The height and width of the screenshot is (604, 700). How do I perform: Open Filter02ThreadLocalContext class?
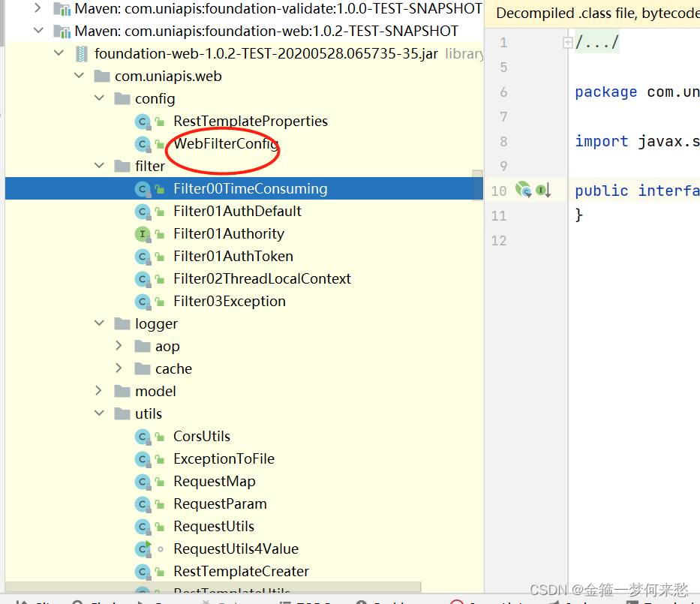(x=262, y=278)
